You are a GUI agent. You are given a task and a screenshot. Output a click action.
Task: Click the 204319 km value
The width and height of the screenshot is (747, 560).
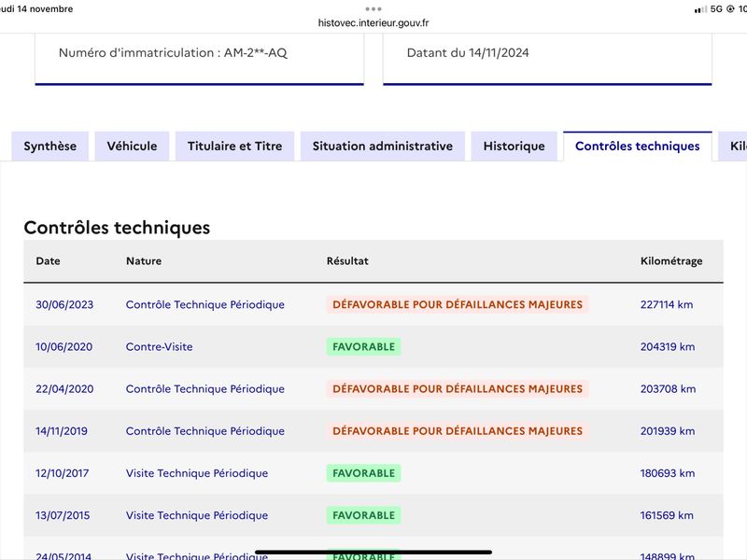(668, 346)
